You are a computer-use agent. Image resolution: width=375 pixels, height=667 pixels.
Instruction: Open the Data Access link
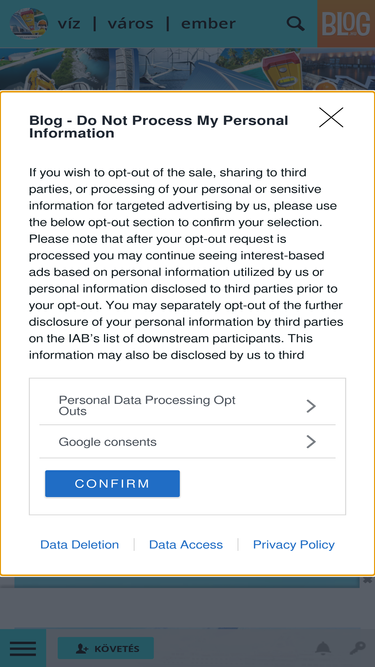point(186,544)
